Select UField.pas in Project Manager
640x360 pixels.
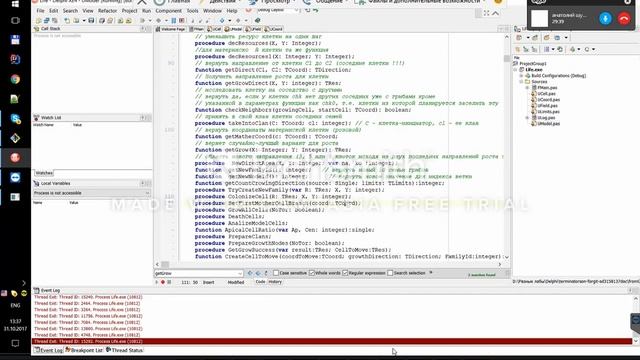point(547,106)
